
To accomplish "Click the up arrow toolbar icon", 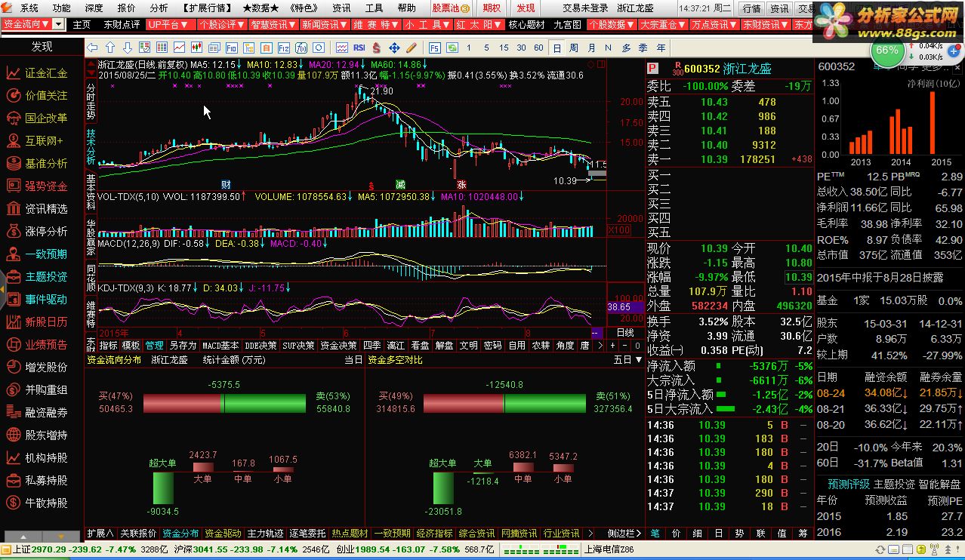I will click(110, 48).
